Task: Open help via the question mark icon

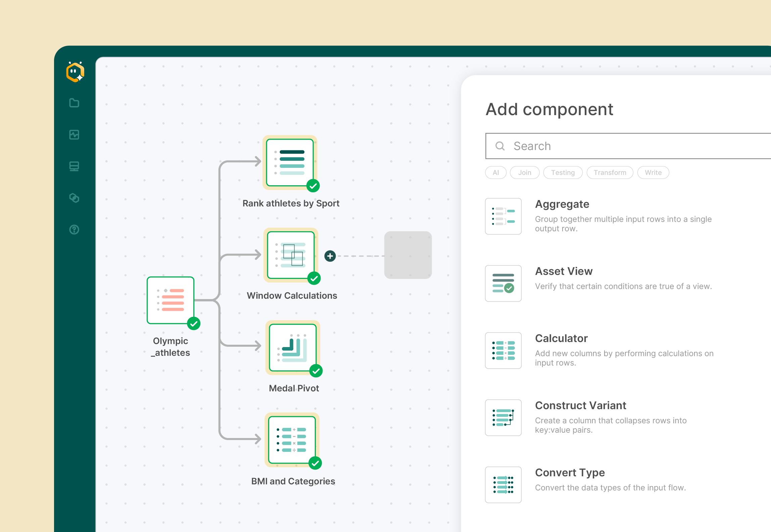Action: [x=75, y=230]
